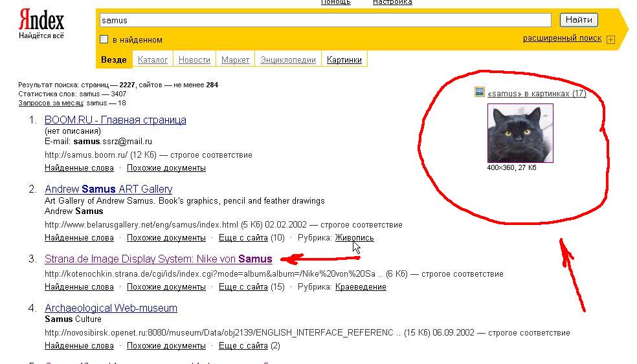Focus the search field containing samus

click(x=326, y=20)
